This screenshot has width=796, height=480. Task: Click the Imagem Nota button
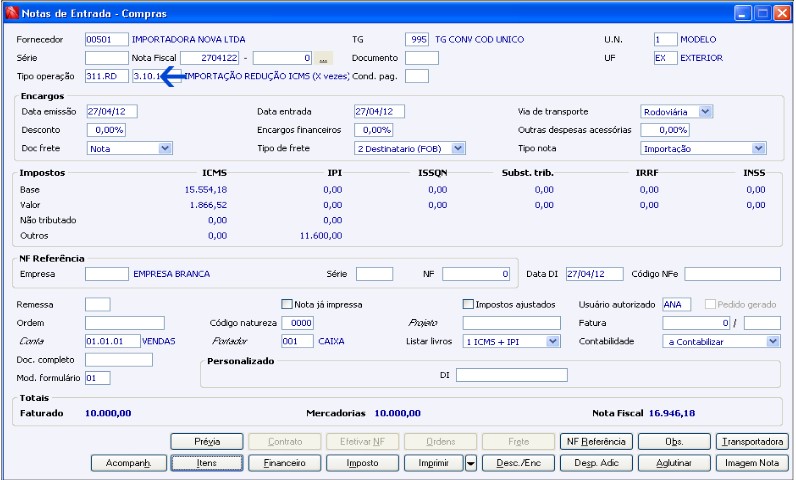tap(752, 463)
